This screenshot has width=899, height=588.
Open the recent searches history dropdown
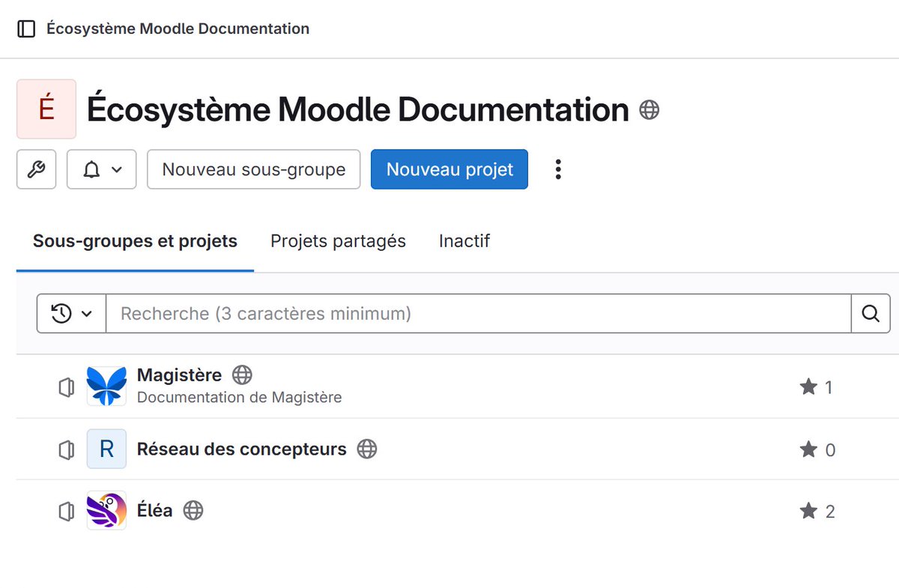[71, 313]
